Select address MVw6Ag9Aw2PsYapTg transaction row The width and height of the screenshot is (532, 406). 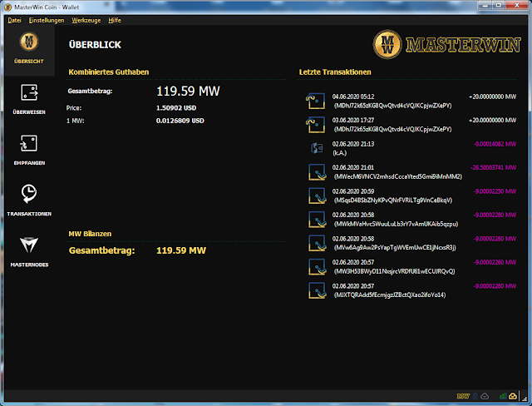point(395,248)
